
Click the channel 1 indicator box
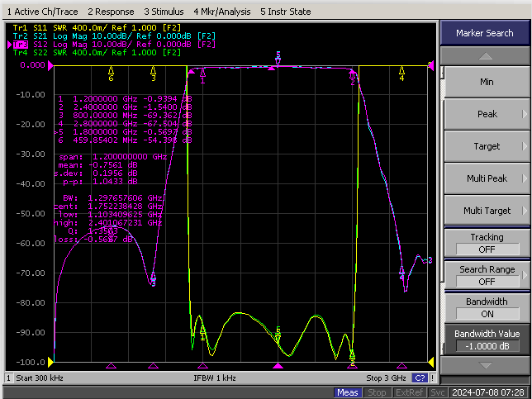[x=9, y=378]
